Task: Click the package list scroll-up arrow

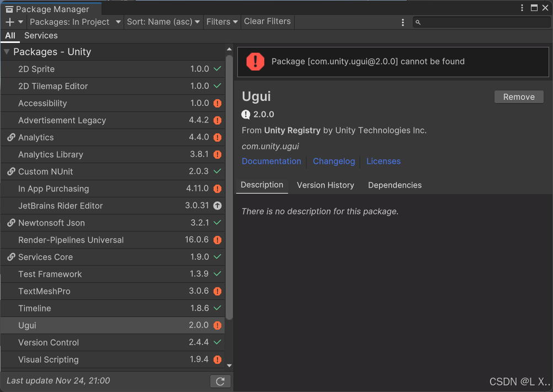Action: 229,49
